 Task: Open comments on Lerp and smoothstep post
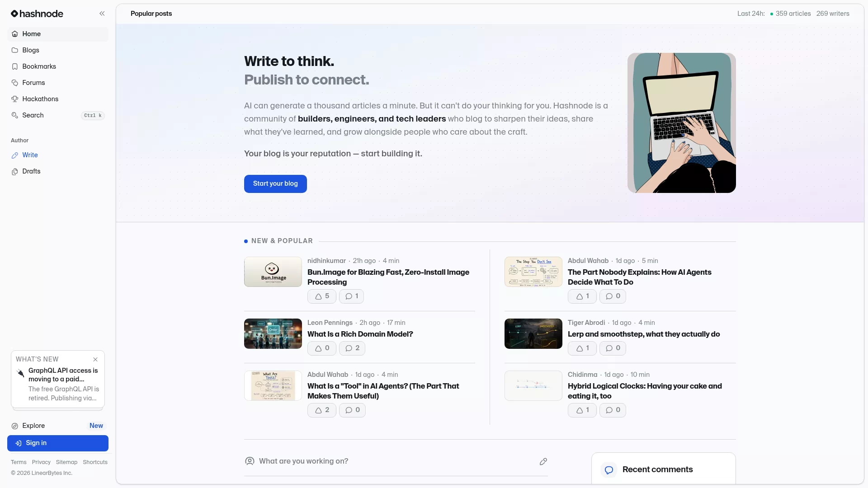click(x=613, y=348)
